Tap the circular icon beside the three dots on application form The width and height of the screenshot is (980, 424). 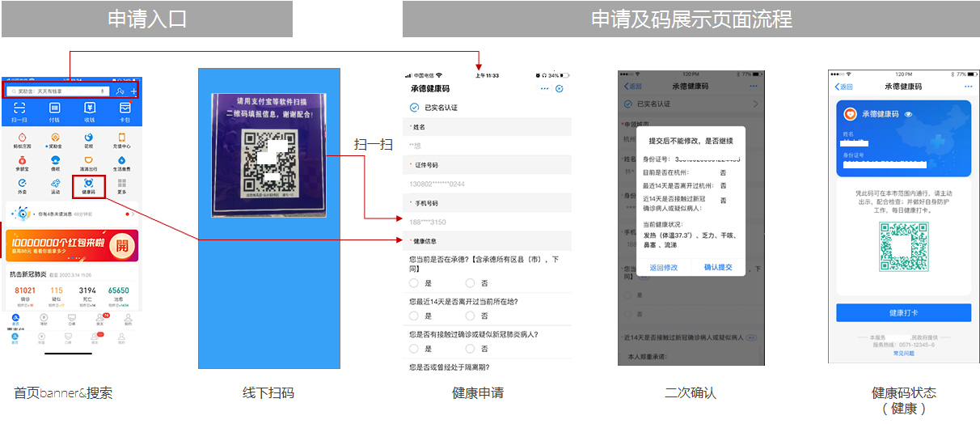pyautogui.click(x=560, y=88)
